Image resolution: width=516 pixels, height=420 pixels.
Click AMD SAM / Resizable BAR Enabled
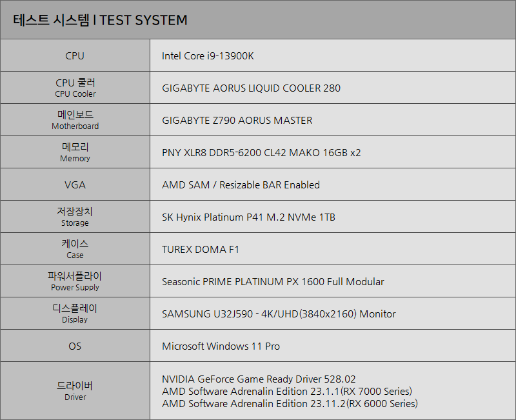click(241, 185)
